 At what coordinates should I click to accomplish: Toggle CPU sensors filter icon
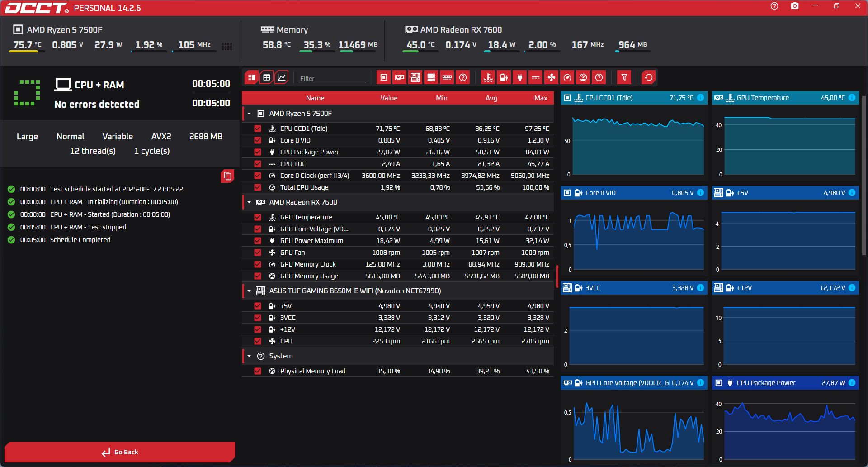(x=384, y=77)
